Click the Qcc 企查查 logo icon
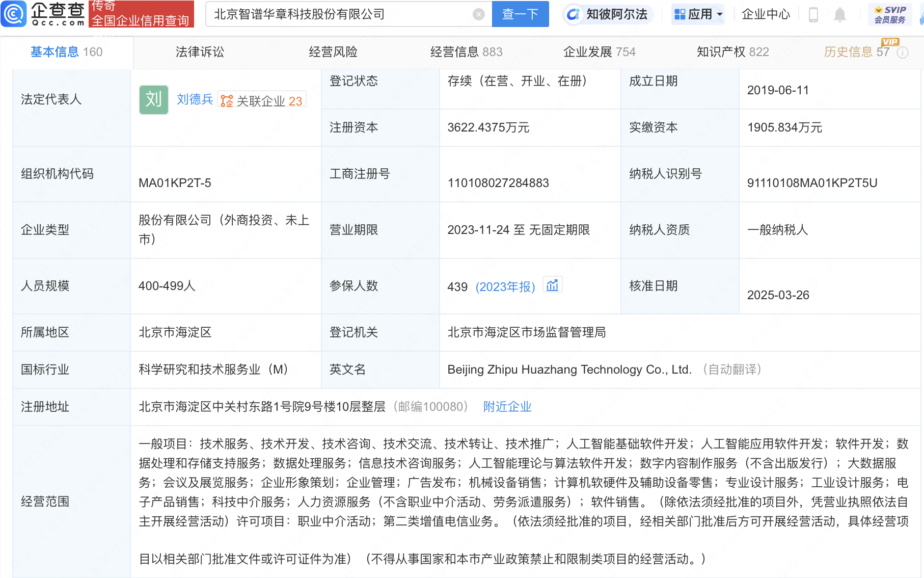 click(13, 14)
